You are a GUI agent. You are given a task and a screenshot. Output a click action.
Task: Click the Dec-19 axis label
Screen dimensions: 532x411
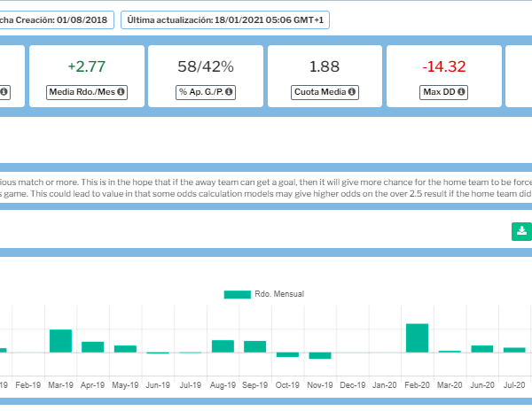353,385
